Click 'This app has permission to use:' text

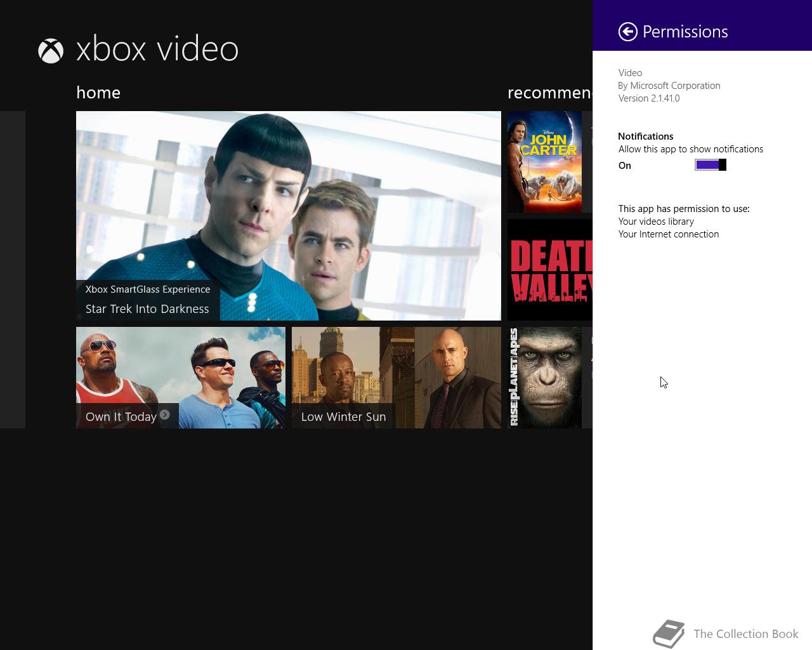point(684,209)
